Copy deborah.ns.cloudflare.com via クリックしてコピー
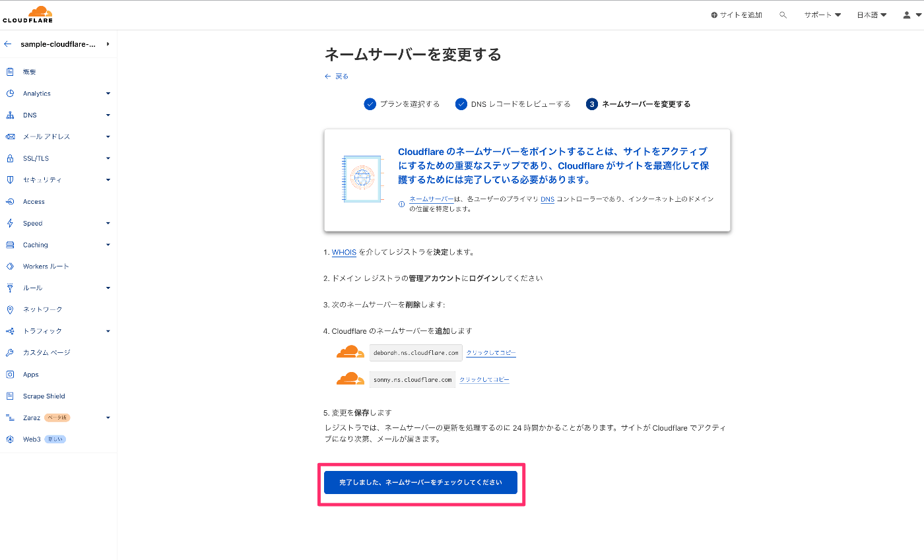This screenshot has height=560, width=924. pos(490,352)
